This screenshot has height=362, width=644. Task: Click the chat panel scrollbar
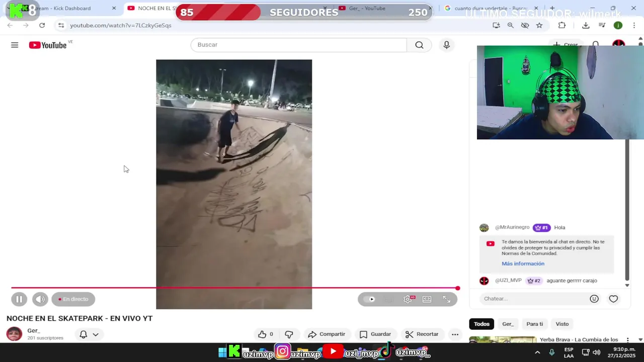pyautogui.click(x=627, y=210)
